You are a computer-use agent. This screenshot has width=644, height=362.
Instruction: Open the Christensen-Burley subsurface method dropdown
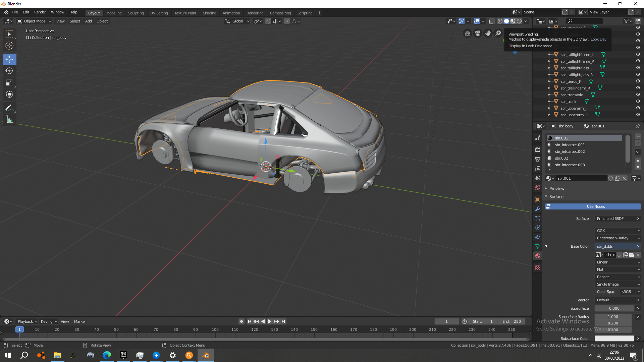618,238
